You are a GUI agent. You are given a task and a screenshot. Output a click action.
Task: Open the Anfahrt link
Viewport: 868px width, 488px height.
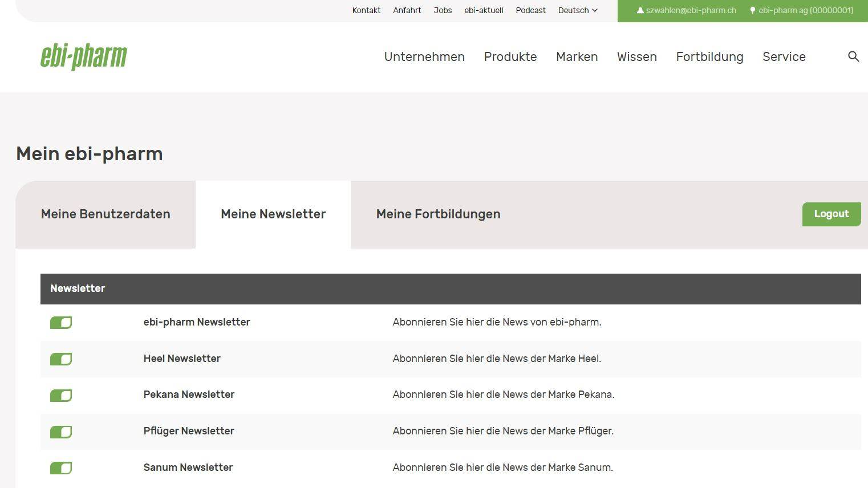point(407,10)
